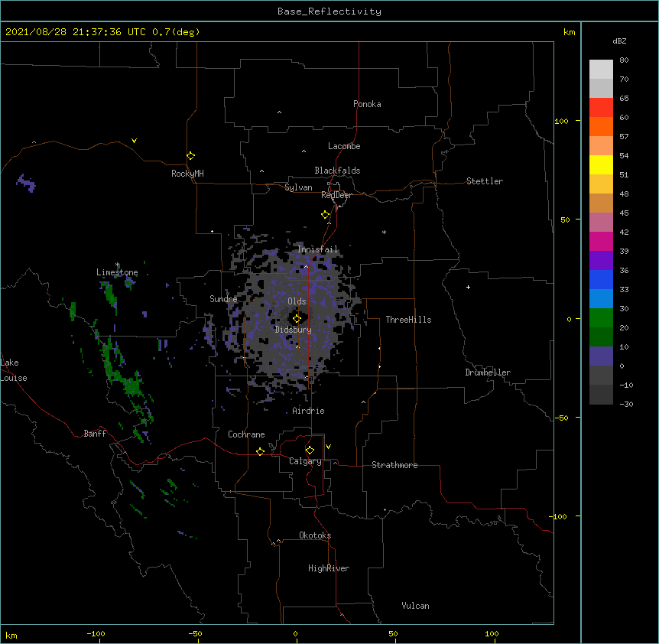Screen dimensions: 659x644
Task: Click the Cochrane town label
Action: (246, 434)
